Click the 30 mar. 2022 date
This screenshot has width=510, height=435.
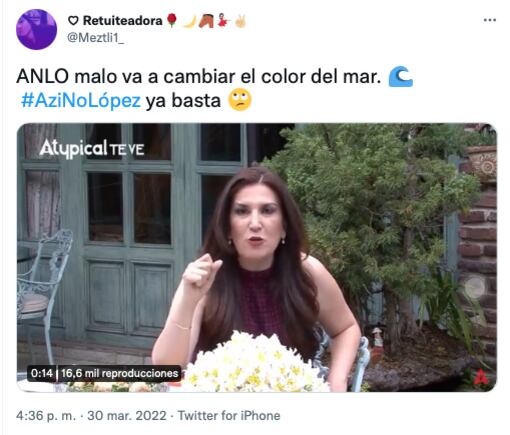point(127,416)
